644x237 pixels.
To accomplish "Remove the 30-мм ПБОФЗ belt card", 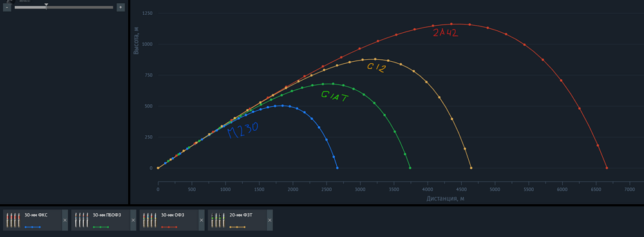I will point(133,220).
